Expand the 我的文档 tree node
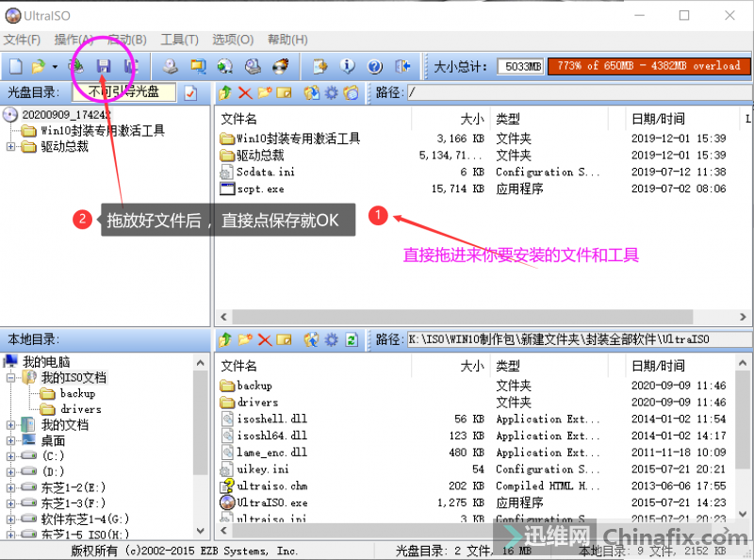 (10, 425)
